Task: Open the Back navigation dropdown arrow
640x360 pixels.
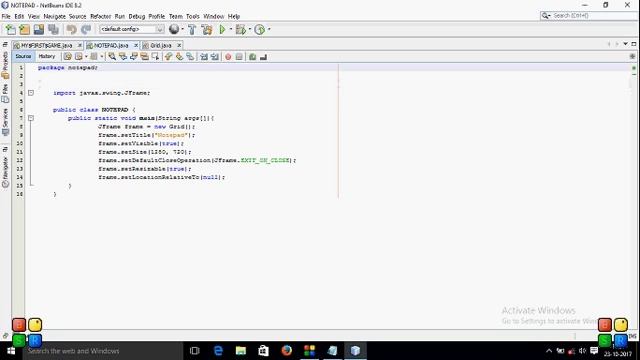Action: pos(86,57)
